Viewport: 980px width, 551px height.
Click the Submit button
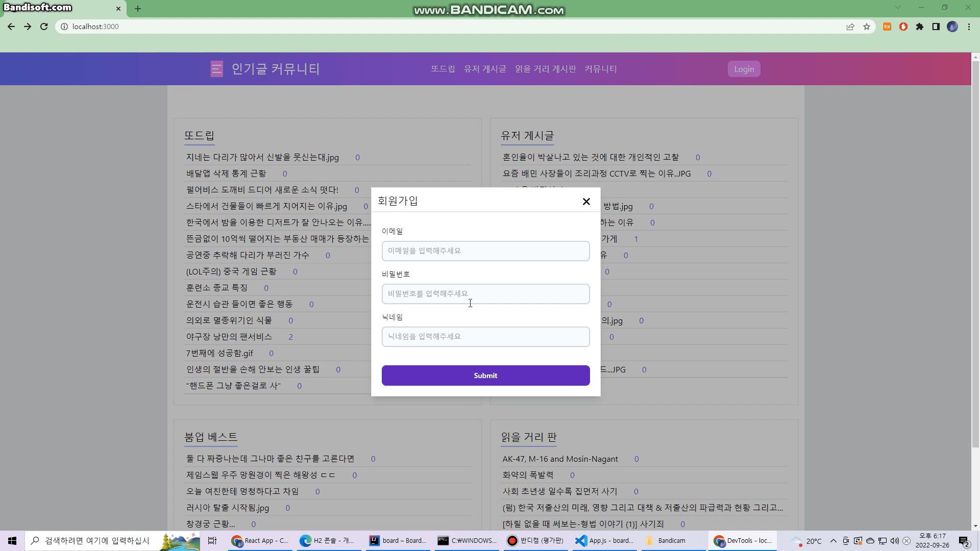pyautogui.click(x=485, y=375)
